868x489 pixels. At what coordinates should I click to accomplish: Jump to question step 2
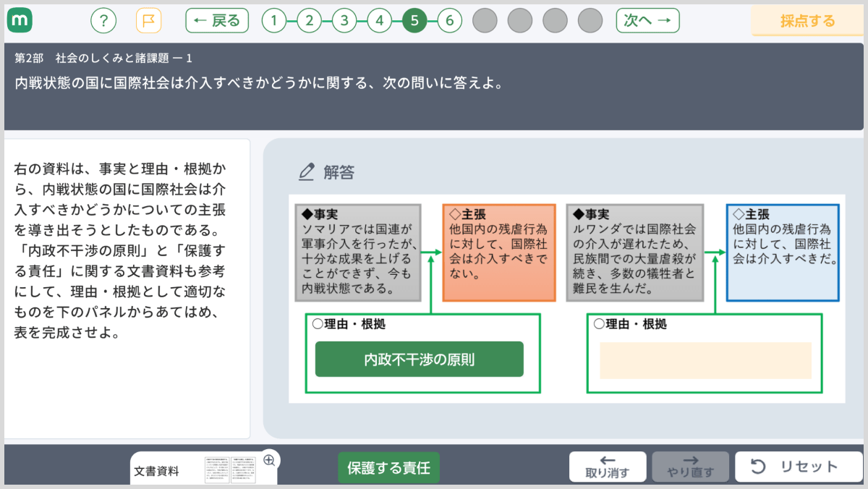click(309, 21)
